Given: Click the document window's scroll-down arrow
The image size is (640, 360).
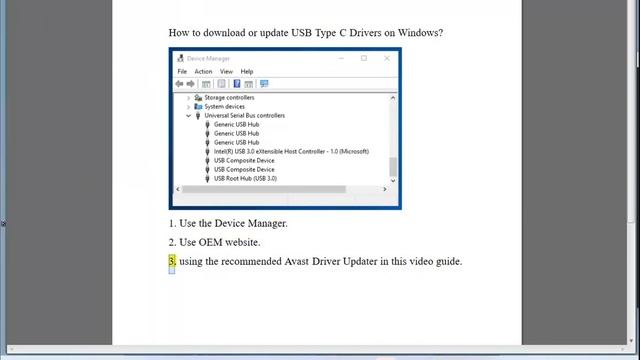Looking at the screenshot, I should click(631, 341).
